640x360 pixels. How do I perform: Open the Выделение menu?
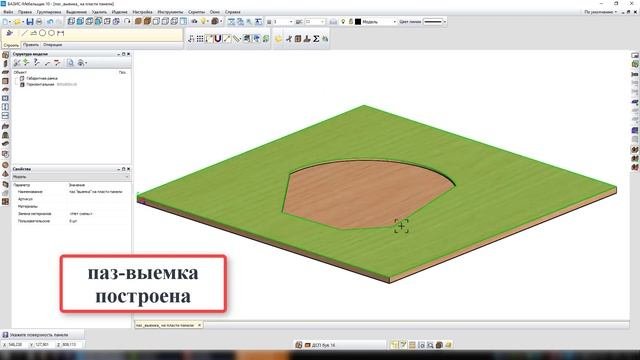coord(76,12)
